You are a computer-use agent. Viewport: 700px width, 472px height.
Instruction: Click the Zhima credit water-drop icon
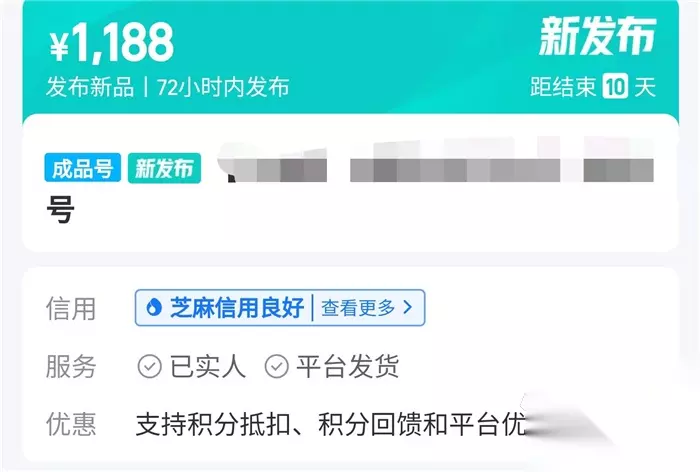point(154,308)
